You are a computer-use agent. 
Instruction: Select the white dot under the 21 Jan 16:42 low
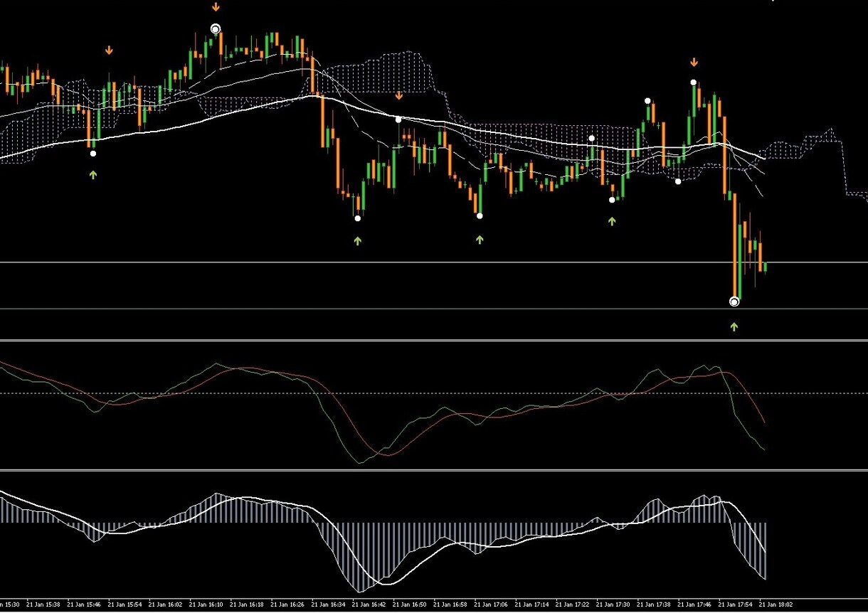coord(358,218)
